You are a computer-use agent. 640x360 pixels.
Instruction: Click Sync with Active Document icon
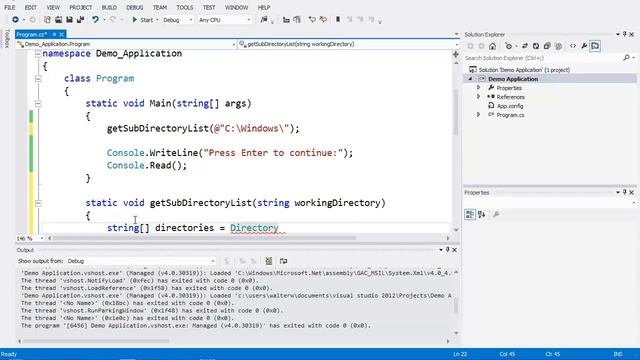(x=525, y=46)
